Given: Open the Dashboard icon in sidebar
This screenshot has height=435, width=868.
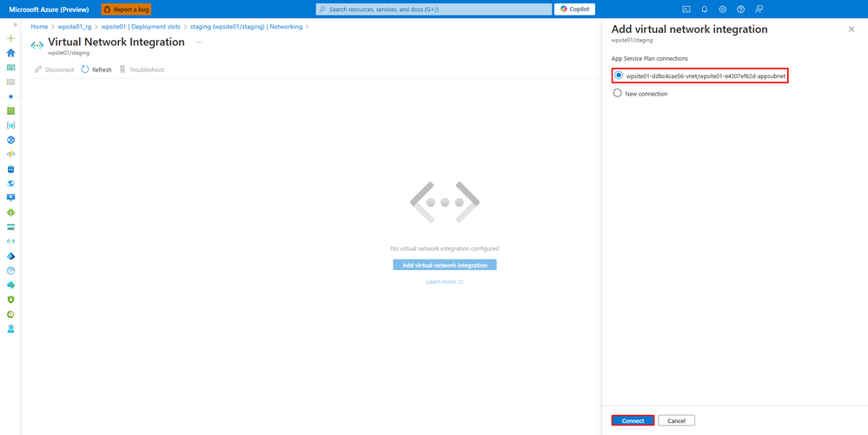Looking at the screenshot, I should coord(10,68).
